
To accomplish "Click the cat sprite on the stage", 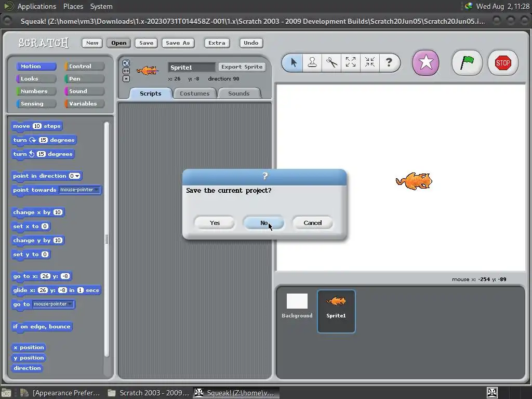I will pos(414,181).
